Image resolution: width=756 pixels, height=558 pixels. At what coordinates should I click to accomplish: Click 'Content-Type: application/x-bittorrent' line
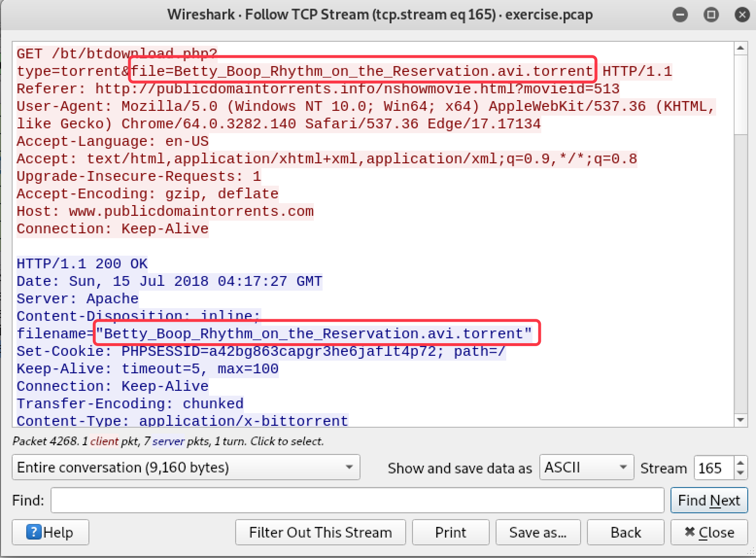[x=183, y=420]
